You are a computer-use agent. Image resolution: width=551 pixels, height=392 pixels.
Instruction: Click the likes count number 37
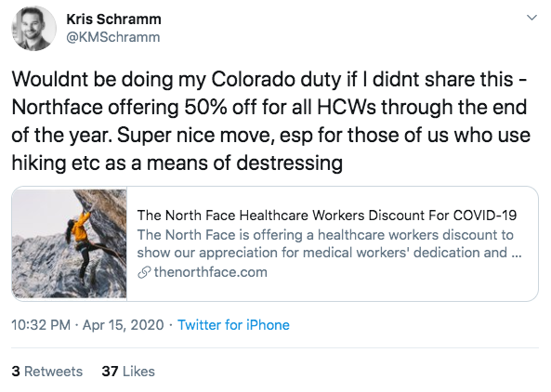tap(110, 372)
